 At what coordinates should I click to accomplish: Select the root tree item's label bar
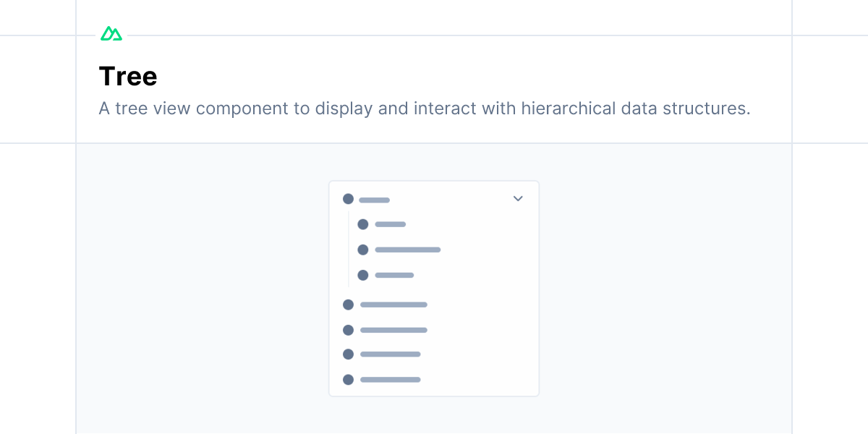click(x=375, y=200)
